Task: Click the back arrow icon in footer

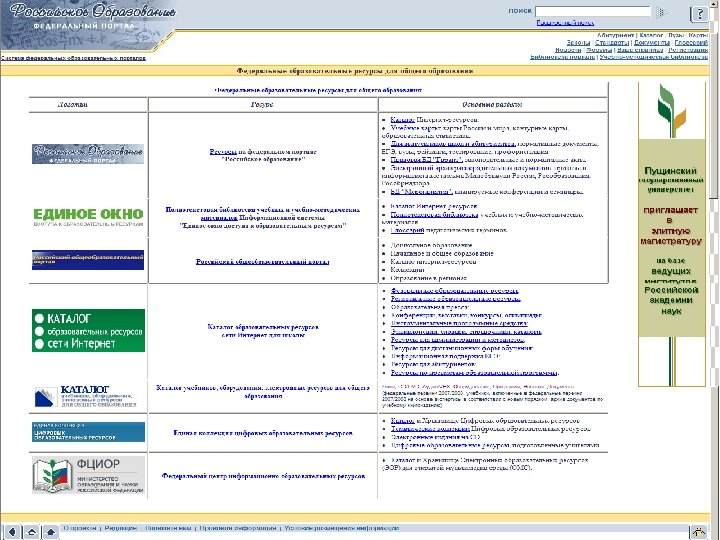Action: coord(12,532)
